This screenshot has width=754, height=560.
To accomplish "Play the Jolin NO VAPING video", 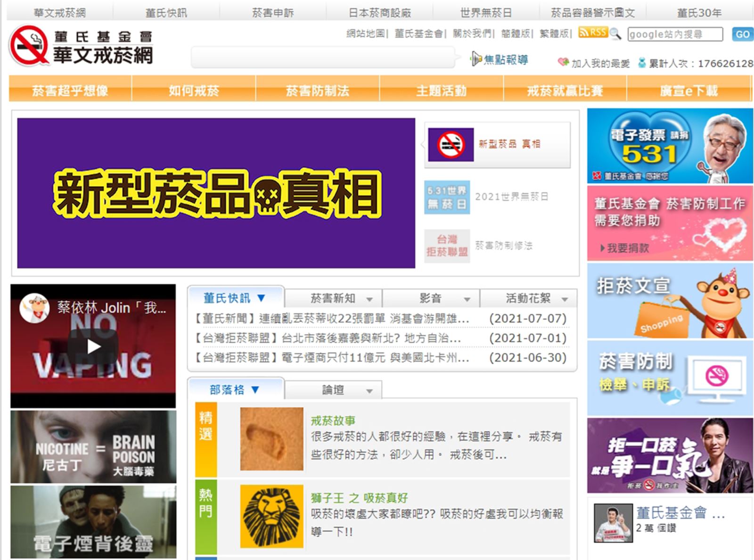I will coord(93,347).
